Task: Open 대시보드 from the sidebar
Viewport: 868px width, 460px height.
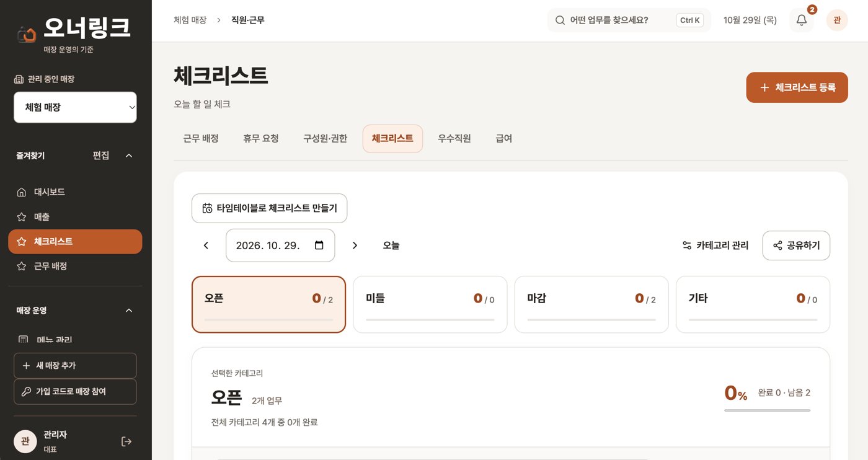Action: coord(75,192)
